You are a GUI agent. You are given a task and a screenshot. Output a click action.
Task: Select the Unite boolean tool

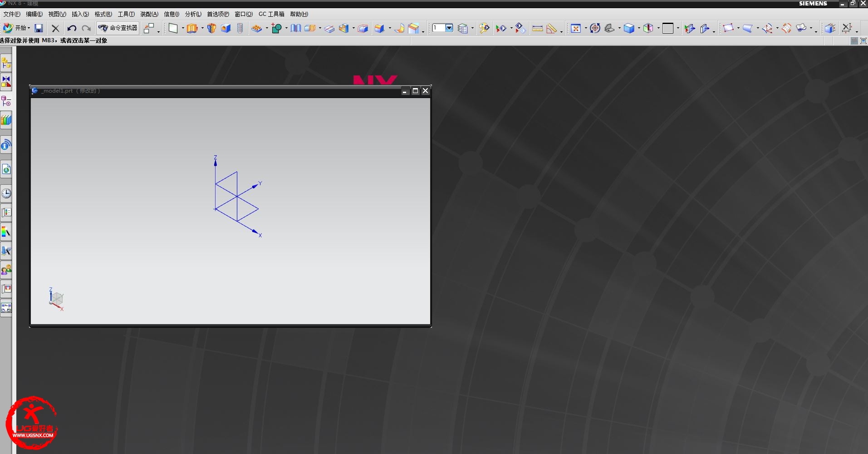pos(277,28)
